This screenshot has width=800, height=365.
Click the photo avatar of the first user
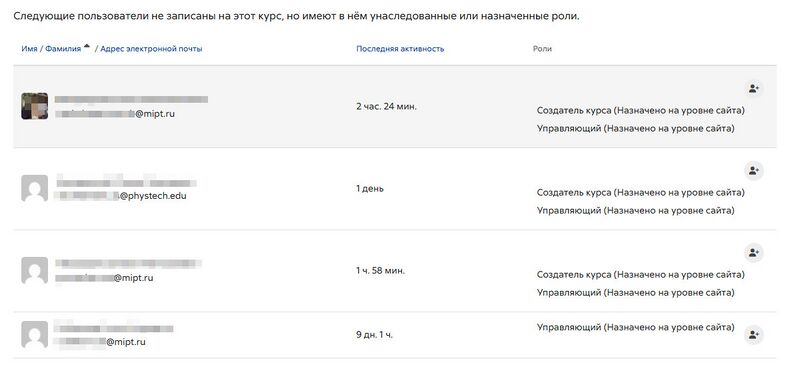35,106
